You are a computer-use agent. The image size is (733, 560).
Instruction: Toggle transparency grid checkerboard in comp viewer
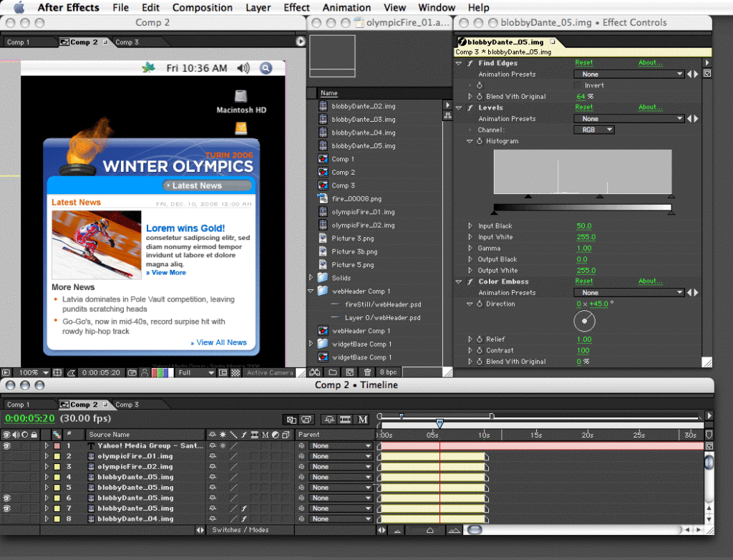tap(236, 373)
